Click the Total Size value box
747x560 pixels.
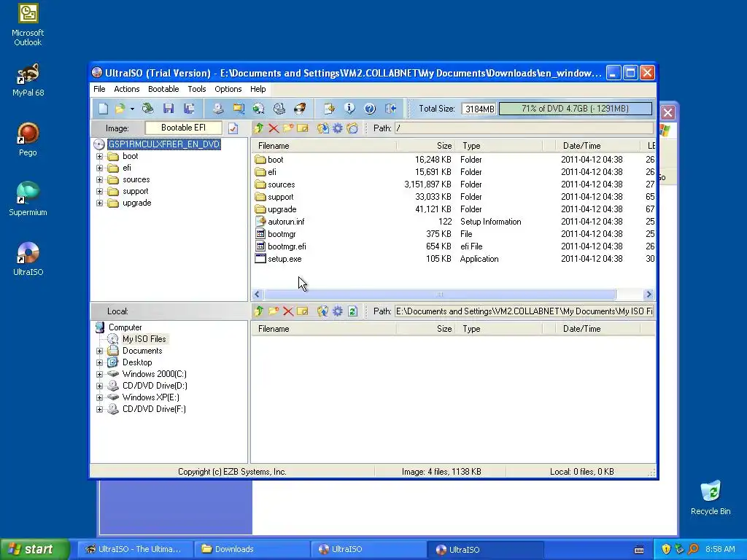coord(479,109)
